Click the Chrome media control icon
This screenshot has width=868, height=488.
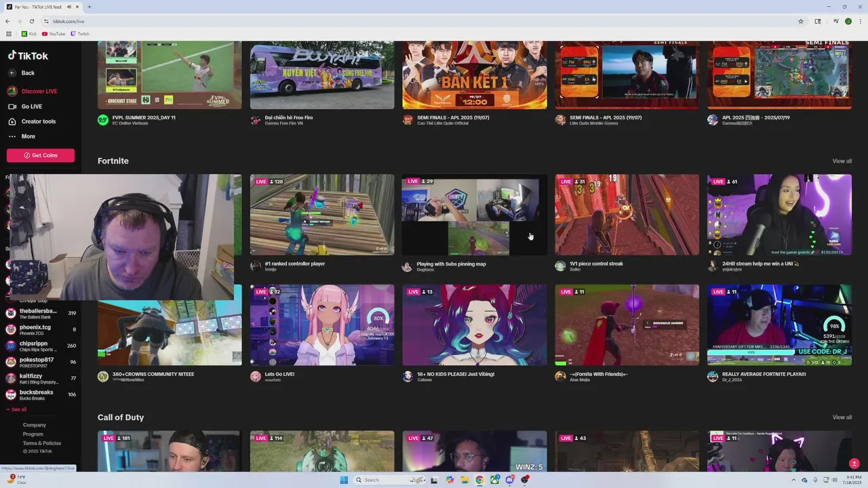(836, 21)
